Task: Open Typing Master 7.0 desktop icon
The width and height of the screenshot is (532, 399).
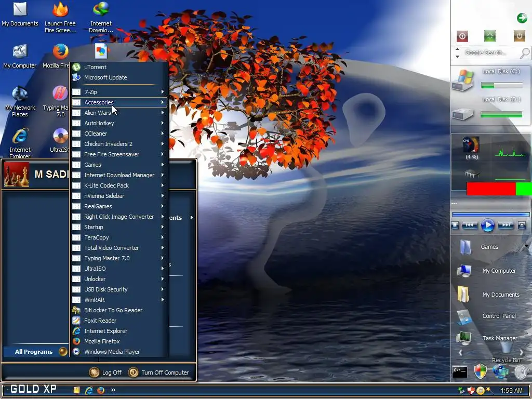Action: (56, 102)
